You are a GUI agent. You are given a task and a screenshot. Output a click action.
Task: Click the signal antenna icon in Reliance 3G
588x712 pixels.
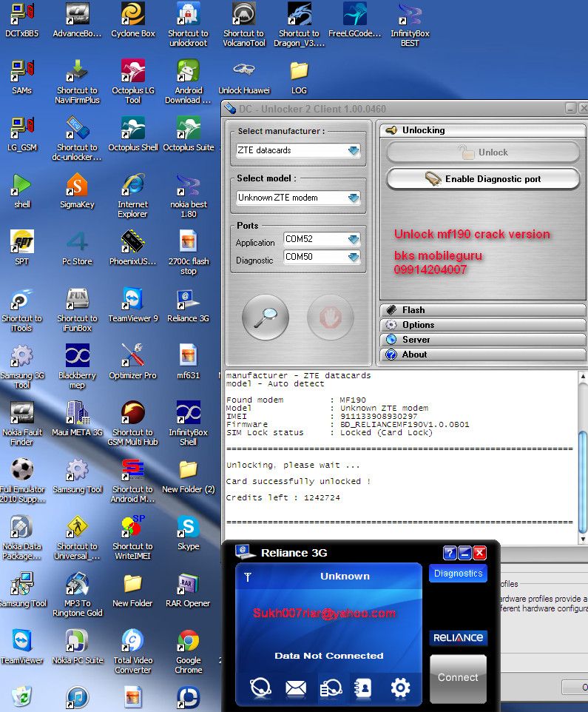tap(248, 577)
